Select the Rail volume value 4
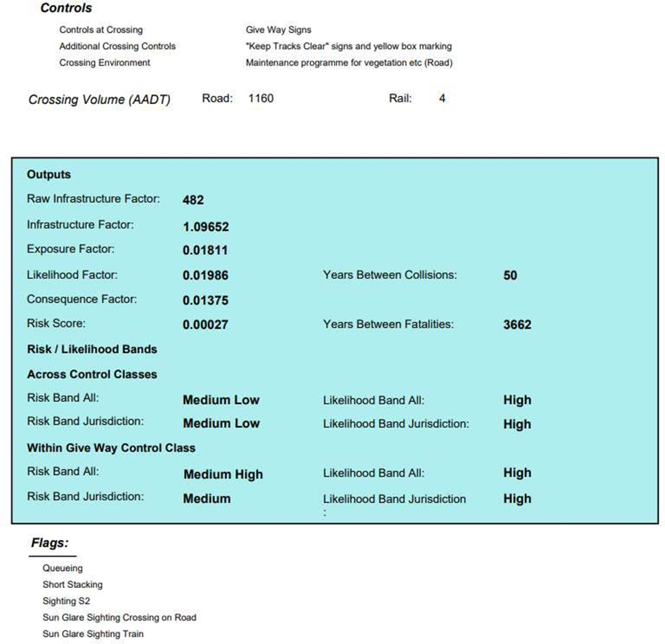The height and width of the screenshot is (644, 665). click(442, 98)
